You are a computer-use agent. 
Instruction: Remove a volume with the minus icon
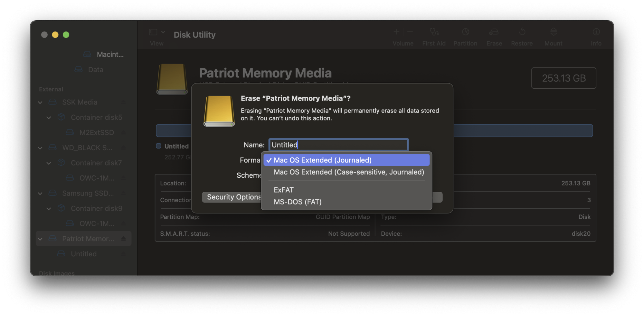tap(410, 32)
